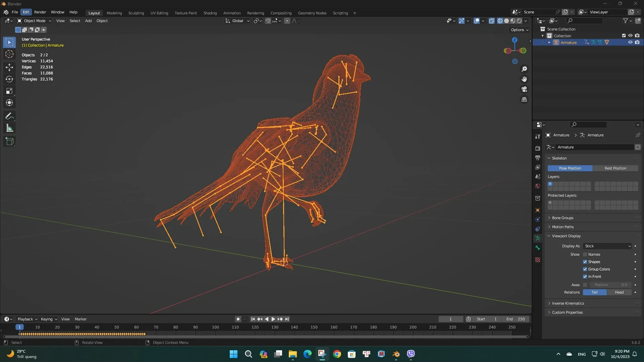
Task: Play the animation forward
Action: point(273,319)
